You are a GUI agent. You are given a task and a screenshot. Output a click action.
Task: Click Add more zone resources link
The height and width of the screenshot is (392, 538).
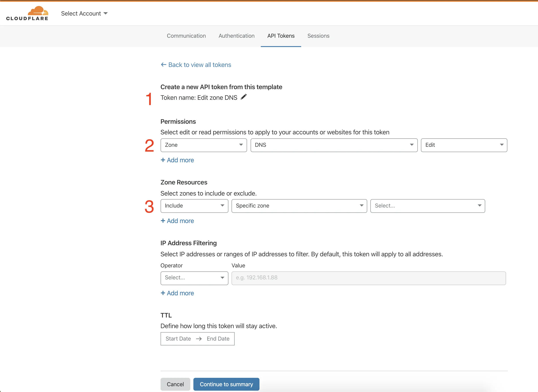pyautogui.click(x=177, y=220)
